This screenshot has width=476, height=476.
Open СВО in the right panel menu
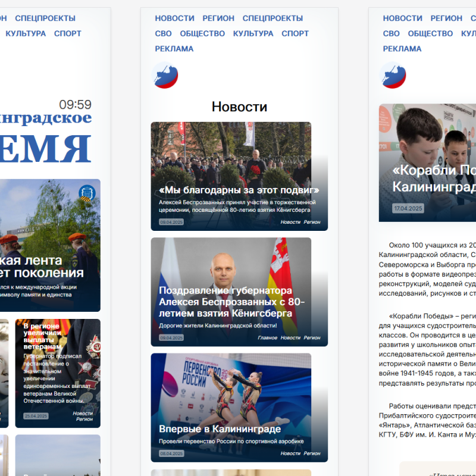(x=392, y=33)
